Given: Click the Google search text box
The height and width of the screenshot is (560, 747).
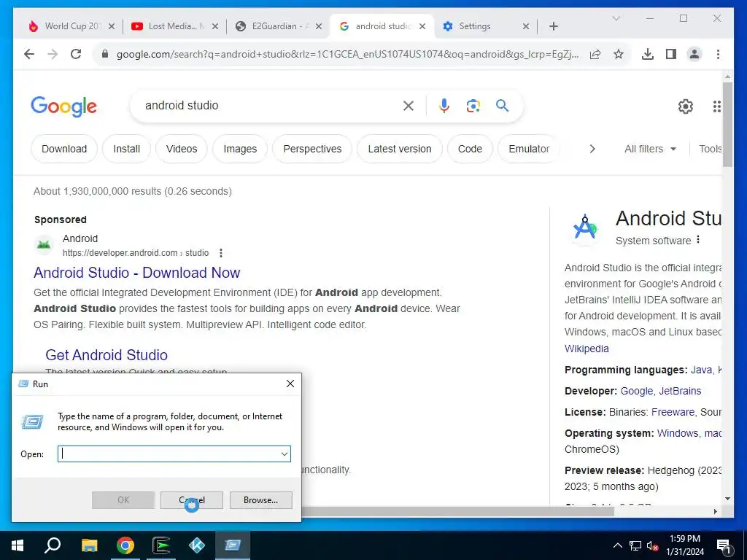Looking at the screenshot, I should coord(269,106).
